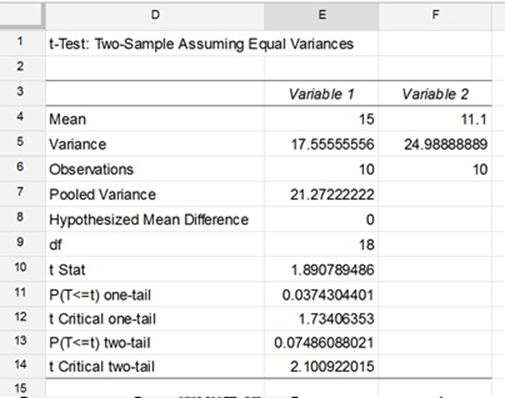Select Mean value 11.1

click(x=435, y=119)
